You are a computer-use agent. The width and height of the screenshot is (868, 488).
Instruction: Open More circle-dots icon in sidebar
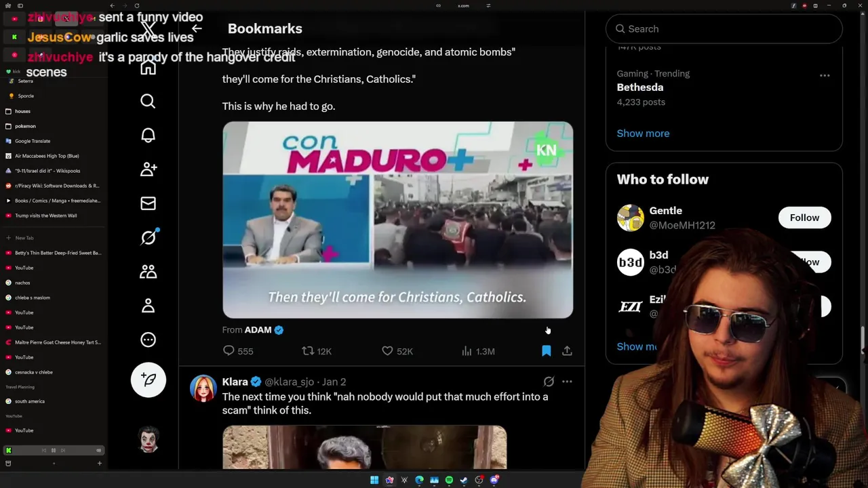coord(148,340)
